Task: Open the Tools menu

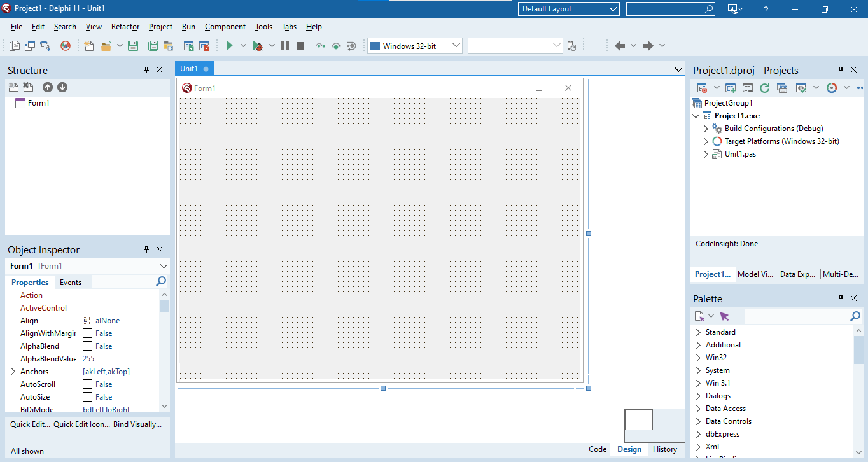Action: click(x=263, y=27)
